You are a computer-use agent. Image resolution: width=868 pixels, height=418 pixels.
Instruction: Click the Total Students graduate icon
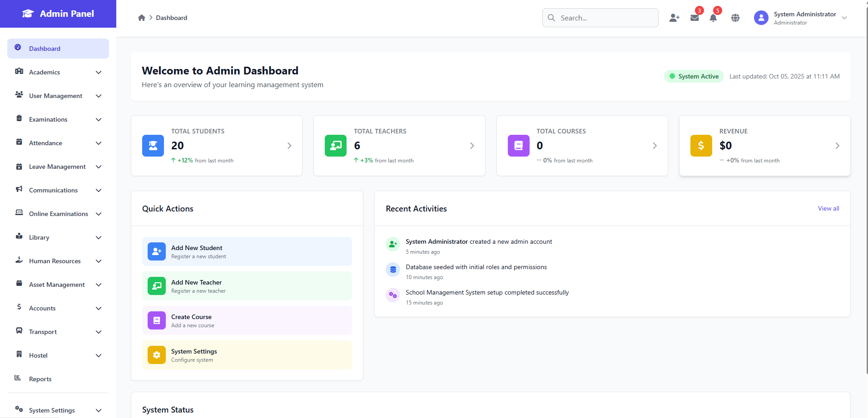(153, 146)
